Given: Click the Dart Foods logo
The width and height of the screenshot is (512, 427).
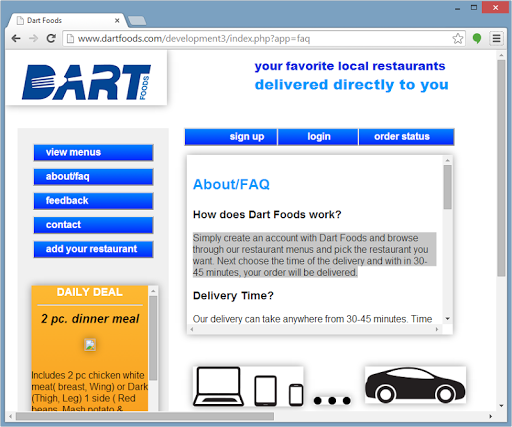Looking at the screenshot, I should pyautogui.click(x=86, y=82).
